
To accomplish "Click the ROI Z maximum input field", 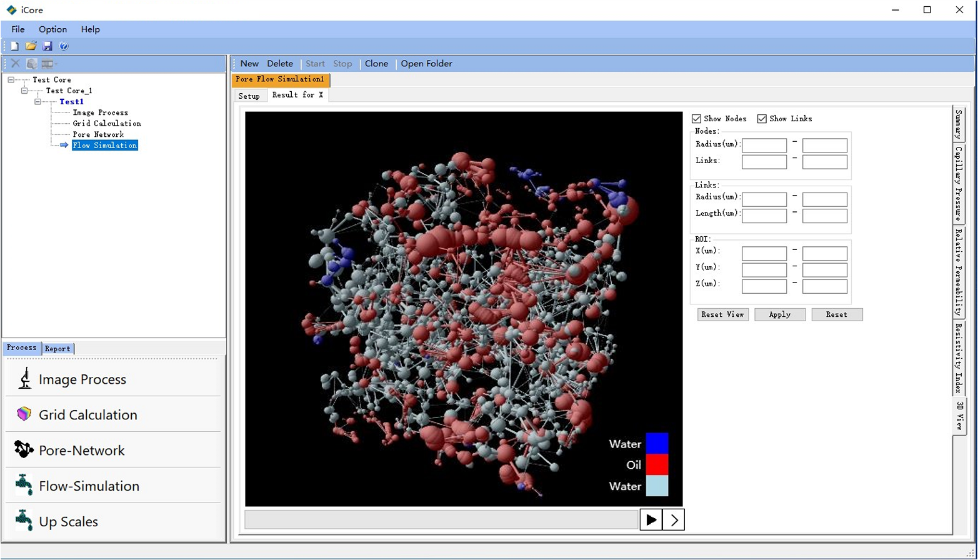I will 825,286.
